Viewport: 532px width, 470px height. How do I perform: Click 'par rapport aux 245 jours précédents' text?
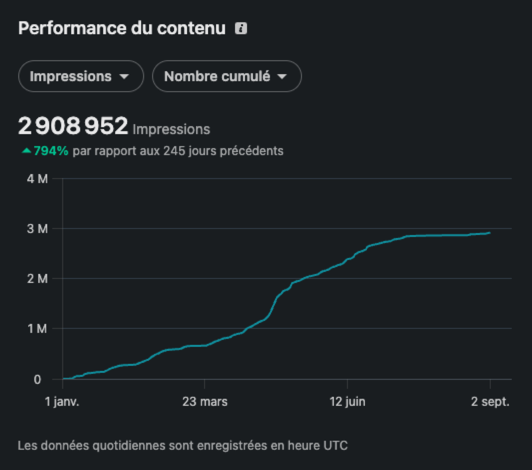[178, 151]
